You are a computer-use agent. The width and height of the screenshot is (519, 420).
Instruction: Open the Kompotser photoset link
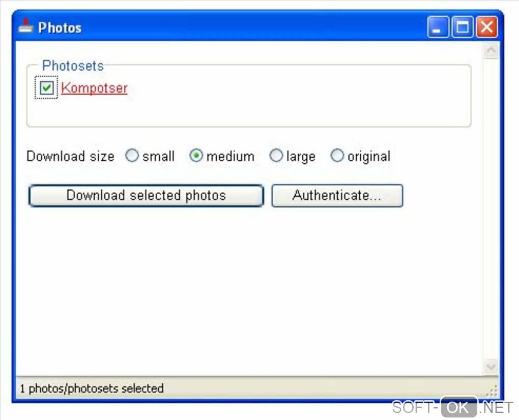(94, 88)
